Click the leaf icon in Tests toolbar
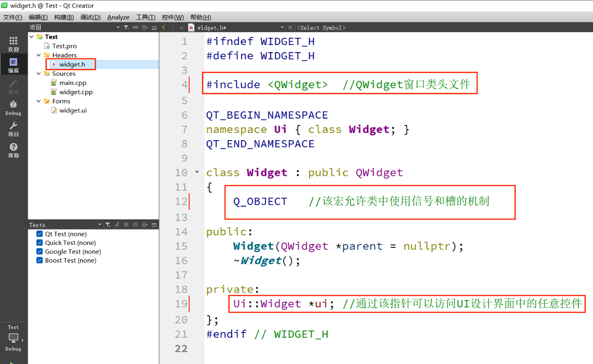The width and height of the screenshot is (593, 364). [117, 225]
